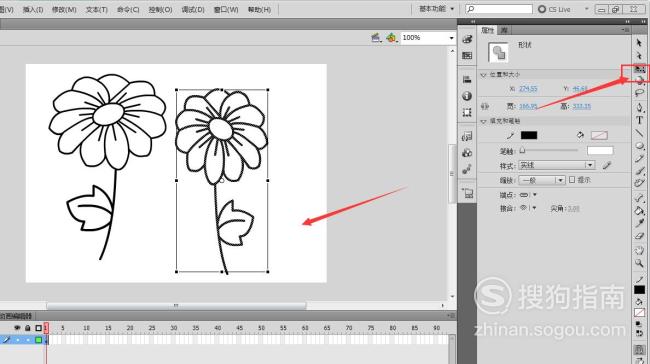Screen dimensions: 650x364
Task: Open the 缩放 scale dropdown
Action: pos(541,180)
